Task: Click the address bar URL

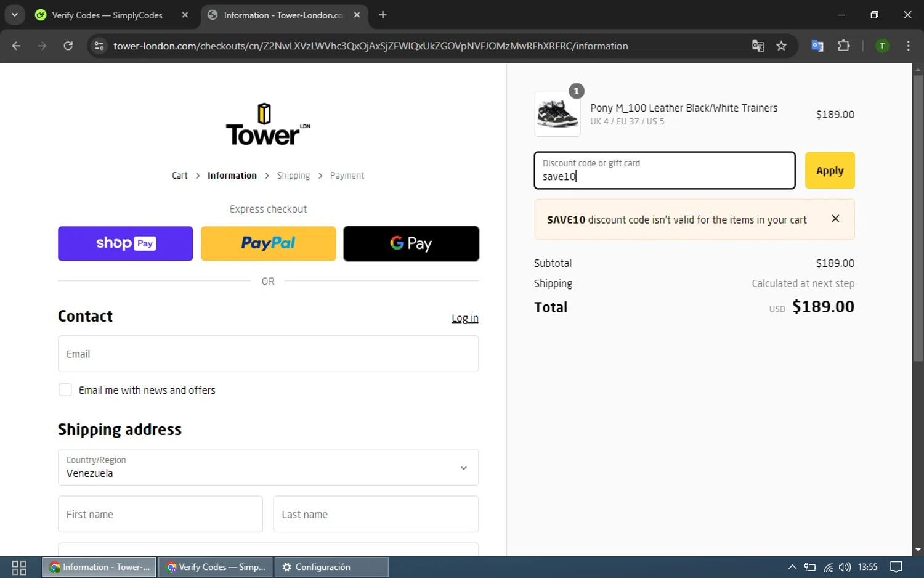Action: pyautogui.click(x=371, y=46)
